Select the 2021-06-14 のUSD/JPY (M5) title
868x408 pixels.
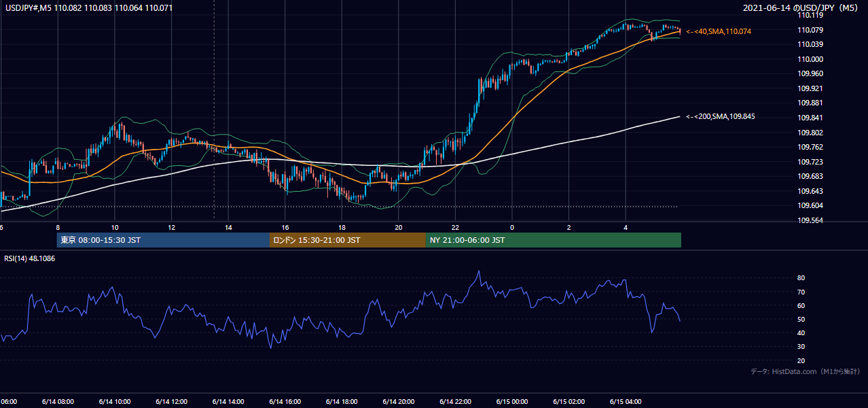click(x=801, y=7)
